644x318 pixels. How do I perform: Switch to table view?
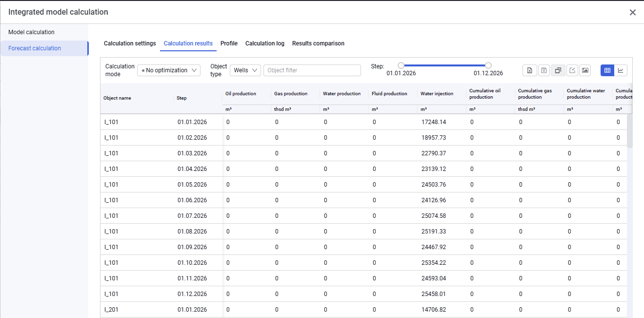click(x=607, y=70)
